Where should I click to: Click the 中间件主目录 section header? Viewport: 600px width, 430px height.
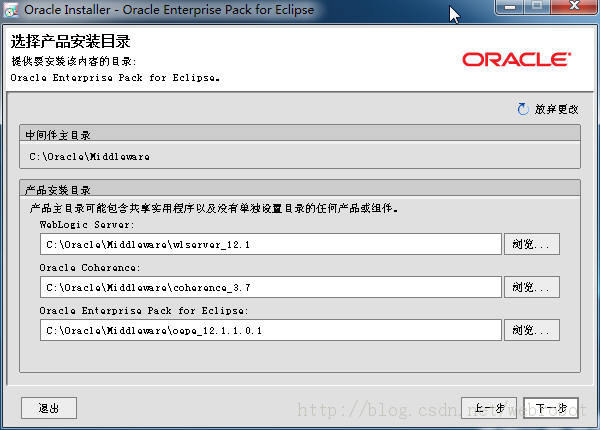point(300,134)
